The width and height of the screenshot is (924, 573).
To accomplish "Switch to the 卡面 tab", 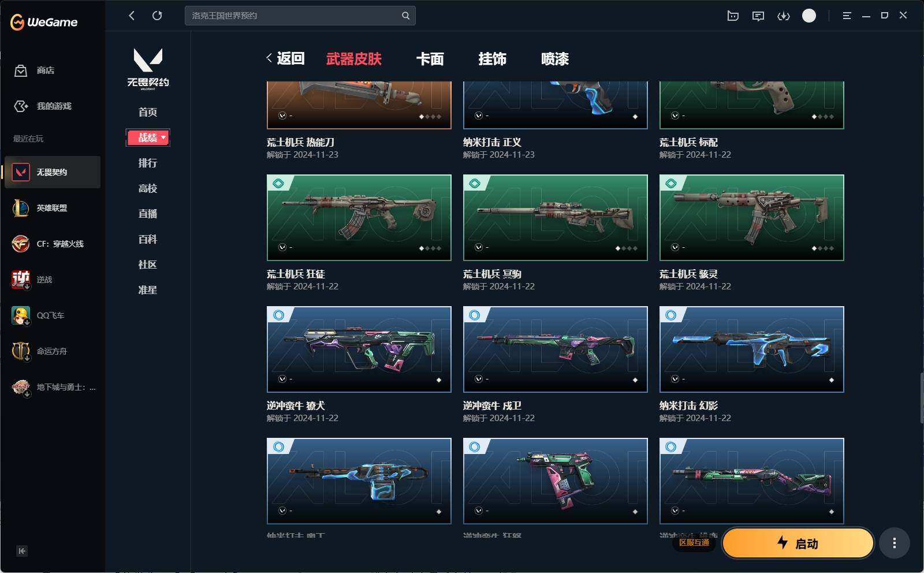I will click(x=430, y=59).
